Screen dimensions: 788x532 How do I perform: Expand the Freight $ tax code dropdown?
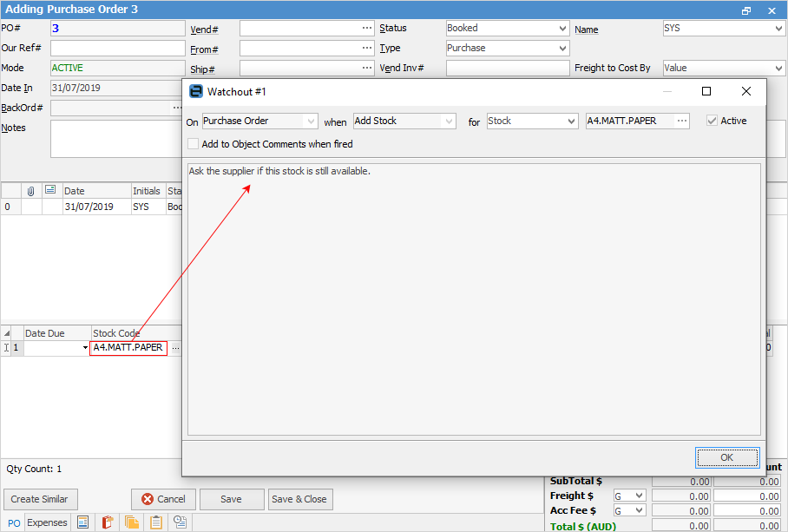coord(640,496)
